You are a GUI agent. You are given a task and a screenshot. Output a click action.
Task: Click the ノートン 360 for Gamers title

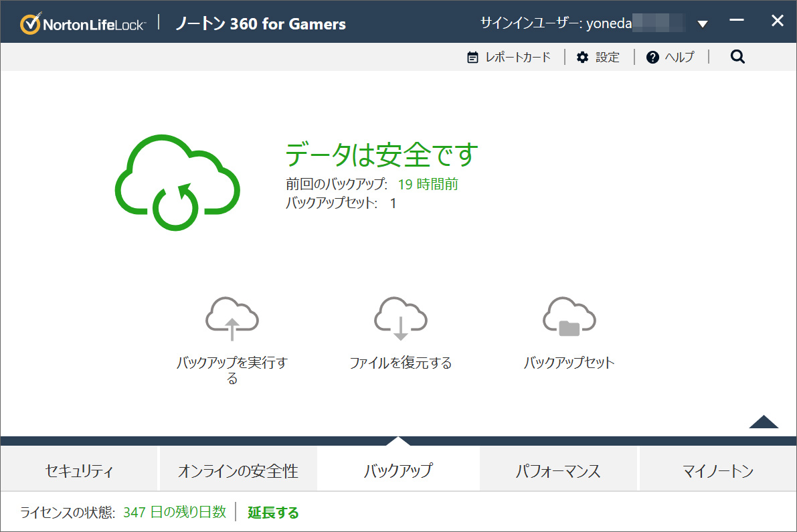click(x=261, y=24)
